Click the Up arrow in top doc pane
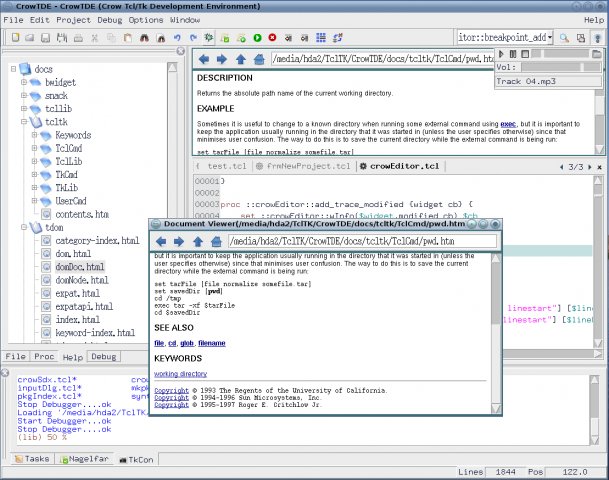This screenshot has height=480, width=609. pyautogui.click(x=241, y=59)
